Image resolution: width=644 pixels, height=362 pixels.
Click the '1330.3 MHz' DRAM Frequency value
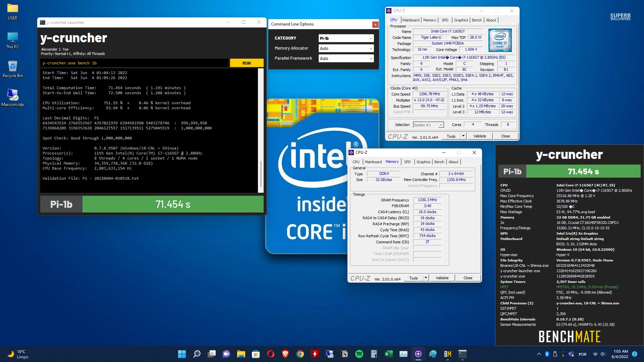427,200
